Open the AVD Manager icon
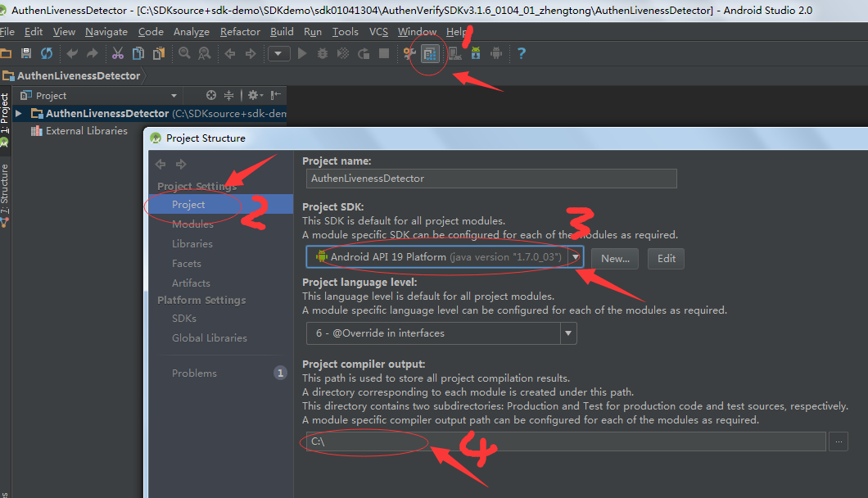Image resolution: width=868 pixels, height=498 pixels. tap(455, 54)
